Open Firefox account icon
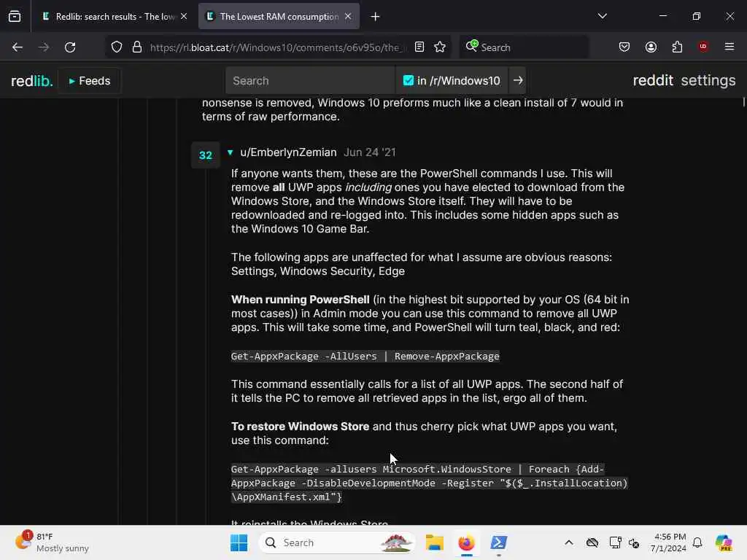The image size is (747, 560). [651, 47]
